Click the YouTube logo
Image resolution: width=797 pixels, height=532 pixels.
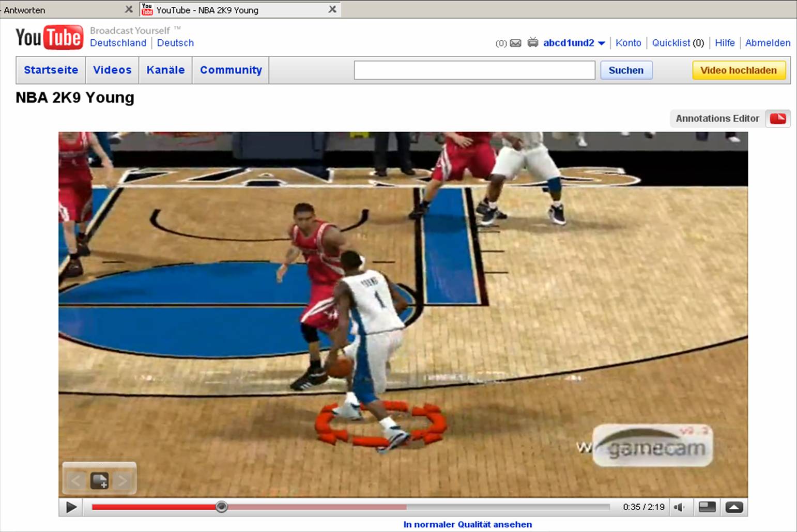tap(49, 37)
